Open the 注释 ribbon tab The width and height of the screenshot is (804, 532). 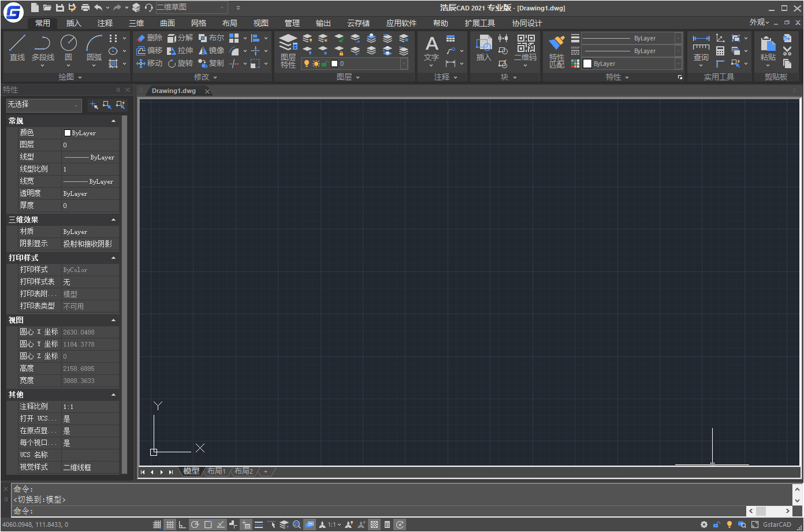pos(105,23)
